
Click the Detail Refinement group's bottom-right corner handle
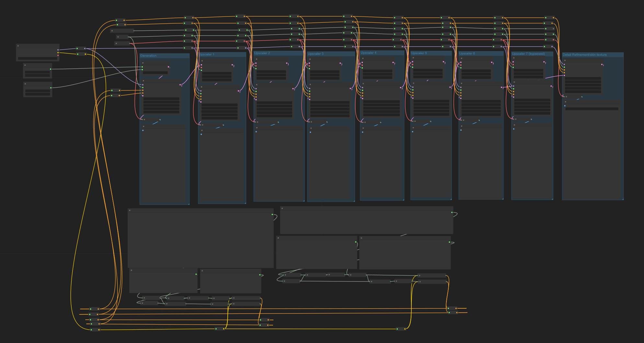pos(623,199)
